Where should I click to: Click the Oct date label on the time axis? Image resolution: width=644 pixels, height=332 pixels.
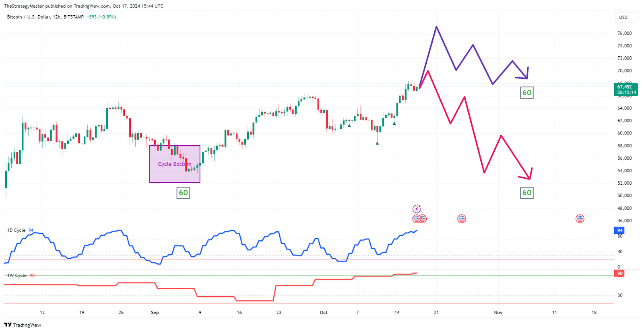click(x=324, y=312)
